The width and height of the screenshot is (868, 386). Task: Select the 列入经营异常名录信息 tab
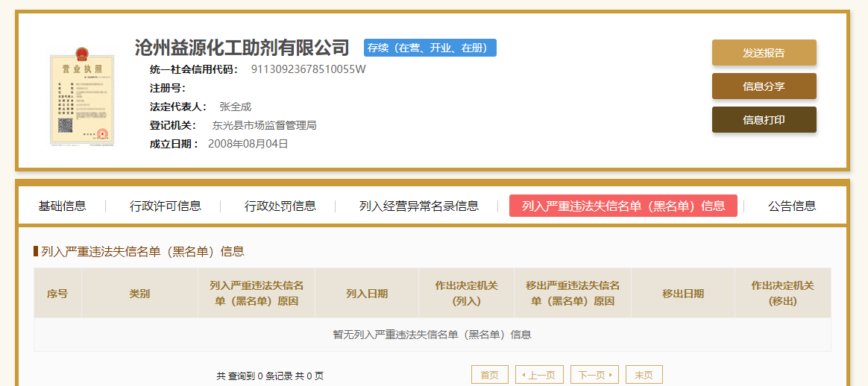pyautogui.click(x=418, y=206)
